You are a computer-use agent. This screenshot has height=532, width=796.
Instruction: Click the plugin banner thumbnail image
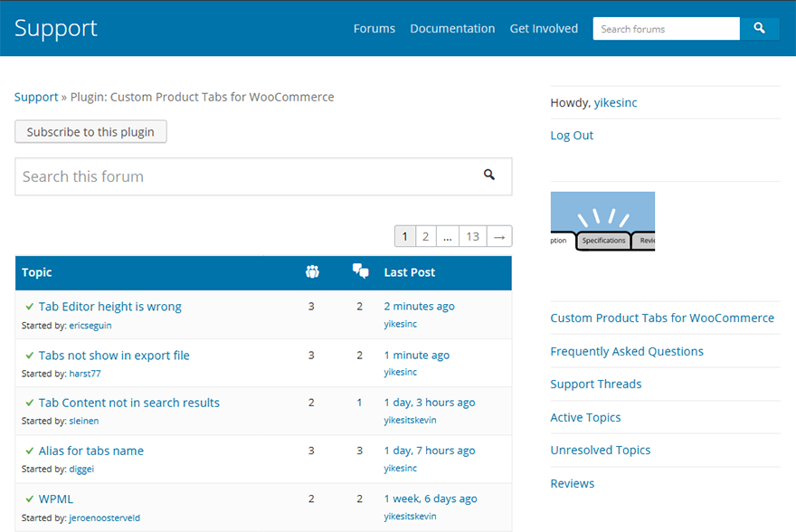(x=602, y=221)
